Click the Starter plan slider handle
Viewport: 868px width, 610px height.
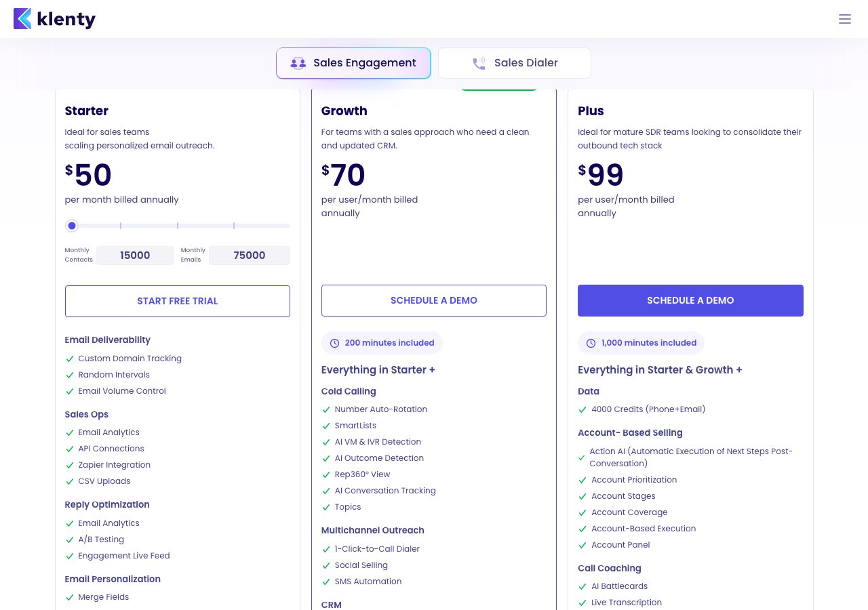(72, 226)
